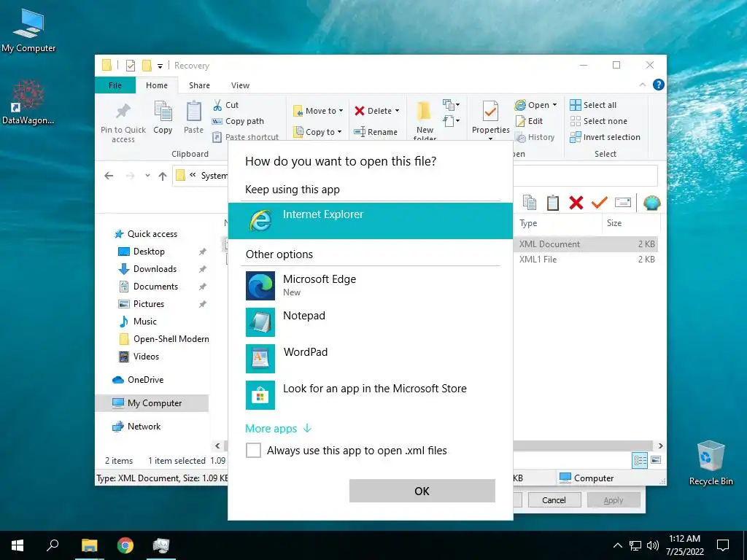Click Cut in the Clipboard group
This screenshot has height=560, width=747.
coord(226,105)
